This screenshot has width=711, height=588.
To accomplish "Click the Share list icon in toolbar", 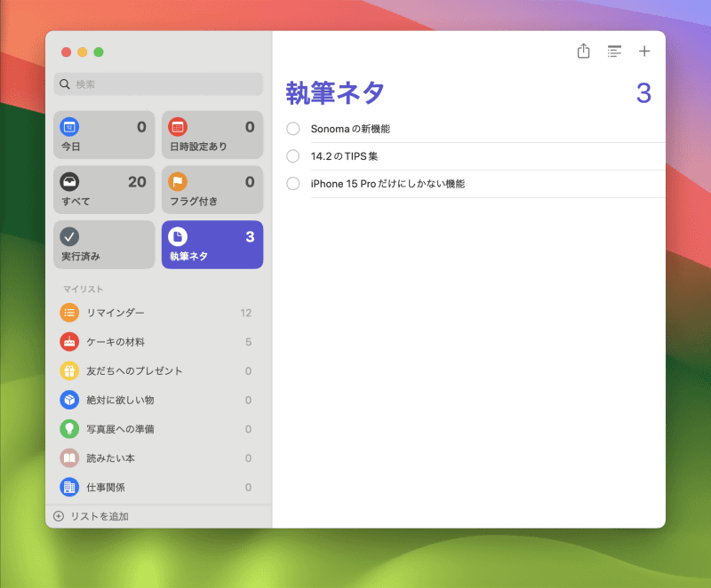I will (x=583, y=52).
